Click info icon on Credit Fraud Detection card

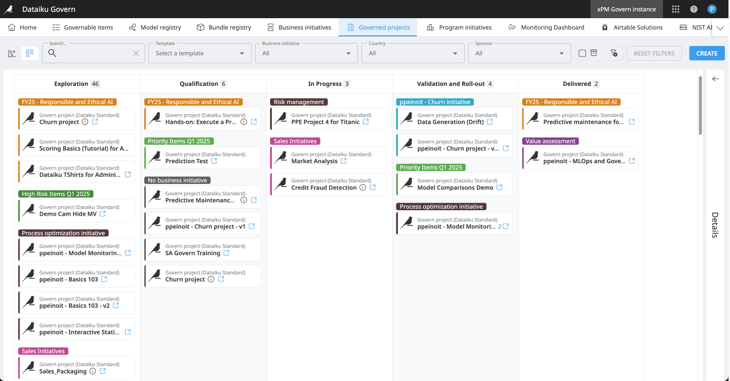pos(362,187)
